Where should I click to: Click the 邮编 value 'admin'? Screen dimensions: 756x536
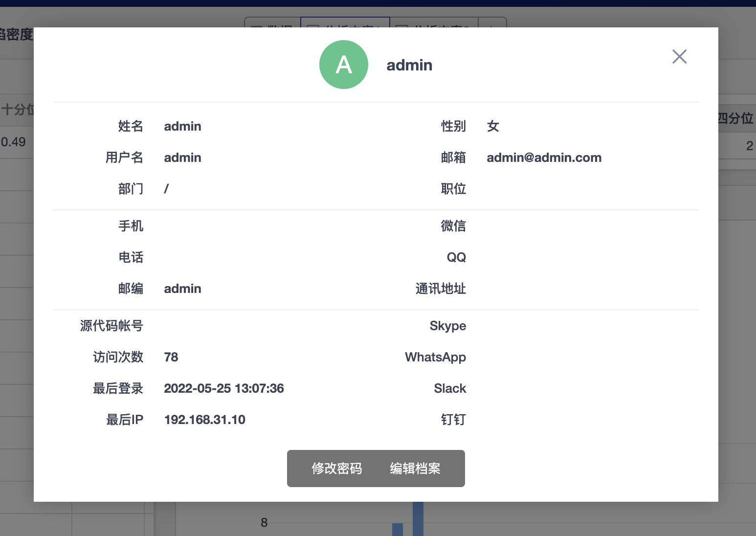(x=182, y=289)
